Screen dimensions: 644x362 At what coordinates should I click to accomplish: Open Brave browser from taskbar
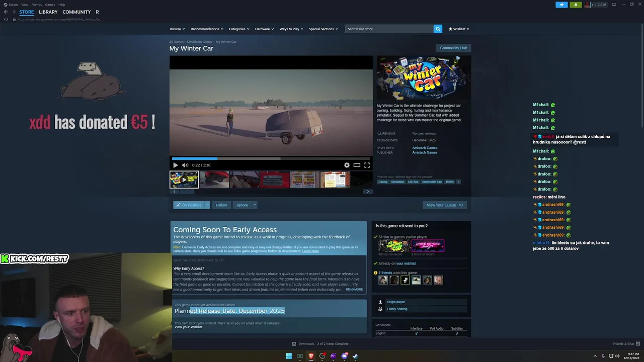tap(311, 356)
